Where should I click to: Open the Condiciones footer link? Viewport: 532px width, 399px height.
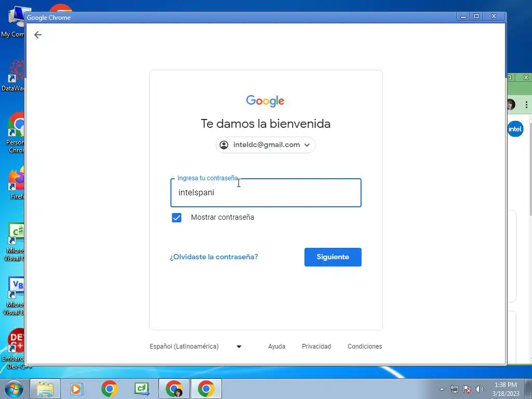[365, 347]
